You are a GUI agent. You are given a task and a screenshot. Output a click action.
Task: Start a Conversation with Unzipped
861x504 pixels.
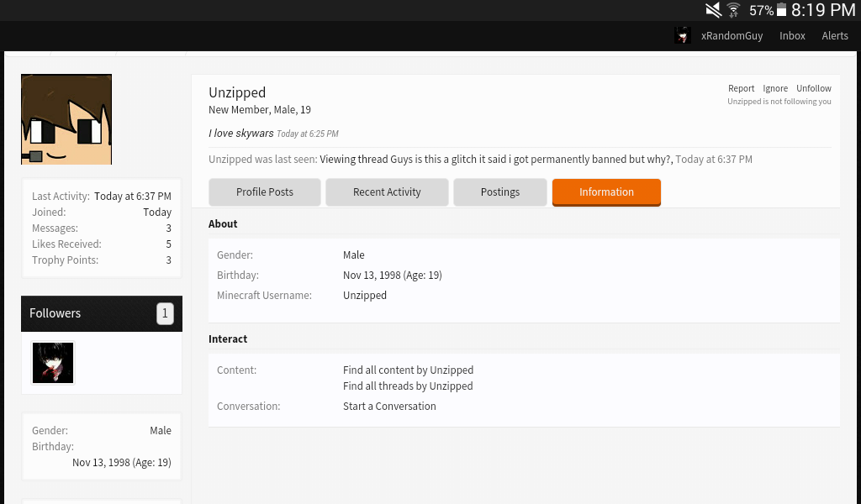coord(389,407)
